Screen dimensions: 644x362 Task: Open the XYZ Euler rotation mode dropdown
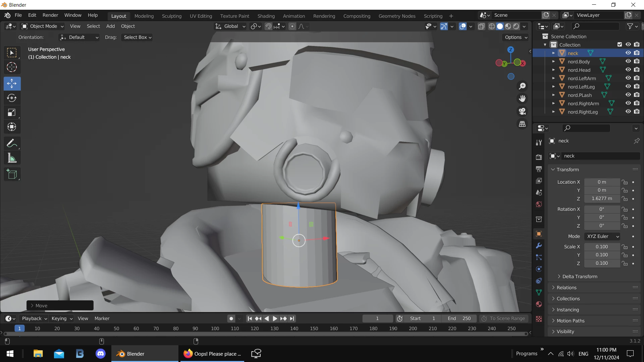coord(602,236)
